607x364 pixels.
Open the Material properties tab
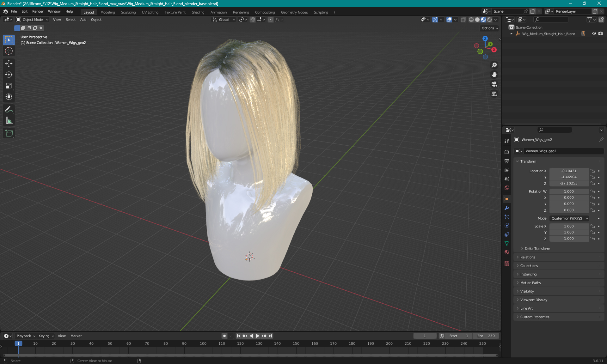(507, 252)
